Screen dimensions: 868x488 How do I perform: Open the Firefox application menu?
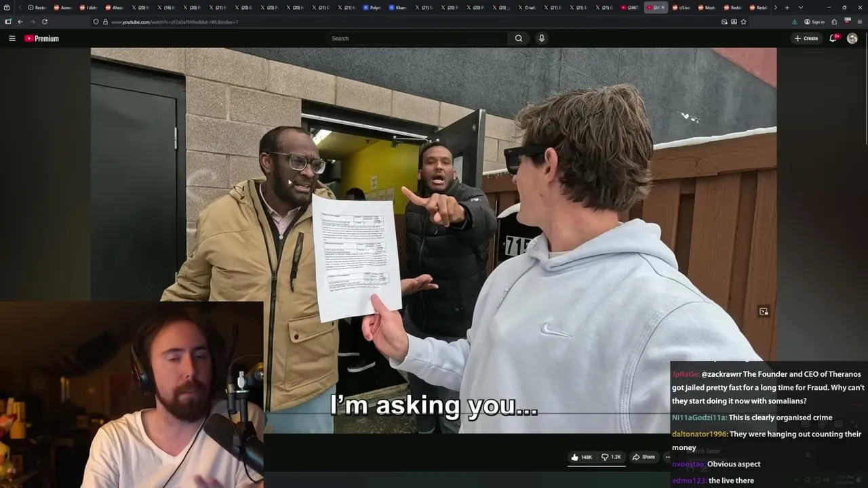coord(860,22)
